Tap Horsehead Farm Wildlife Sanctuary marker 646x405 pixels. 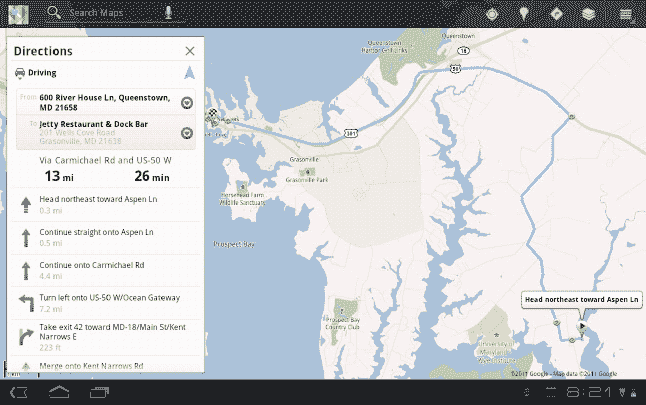tap(243, 187)
